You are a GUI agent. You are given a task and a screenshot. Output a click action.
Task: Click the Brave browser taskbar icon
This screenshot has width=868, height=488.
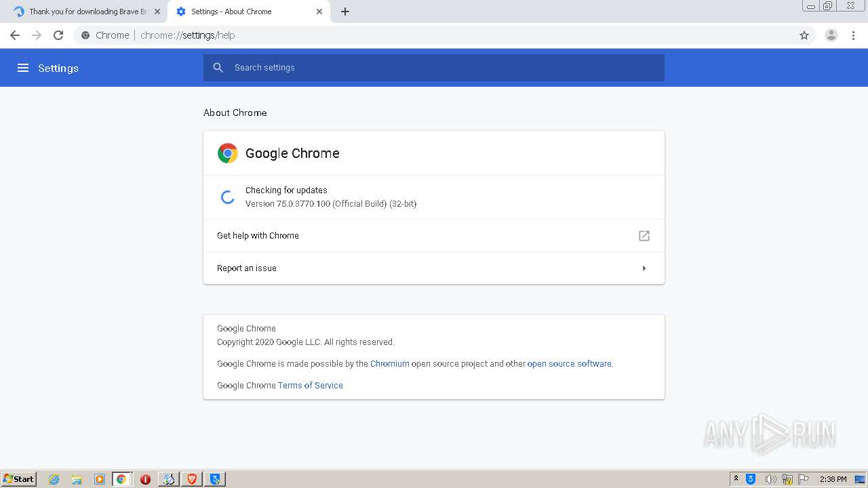coord(192,479)
